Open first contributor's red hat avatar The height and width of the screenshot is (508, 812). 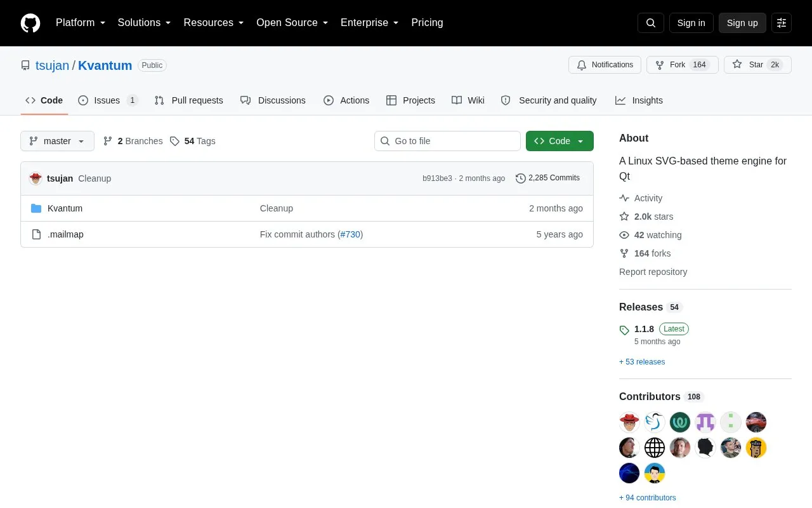click(629, 422)
